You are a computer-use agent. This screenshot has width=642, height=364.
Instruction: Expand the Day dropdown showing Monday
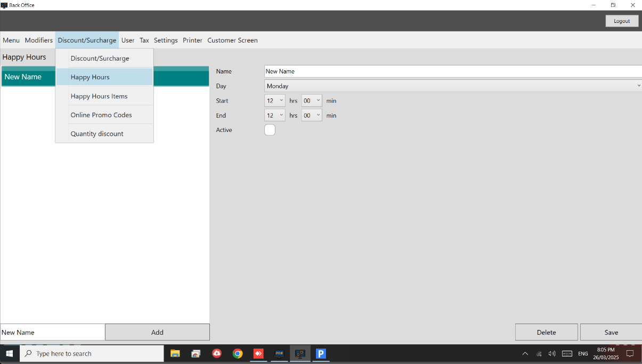tap(453, 86)
